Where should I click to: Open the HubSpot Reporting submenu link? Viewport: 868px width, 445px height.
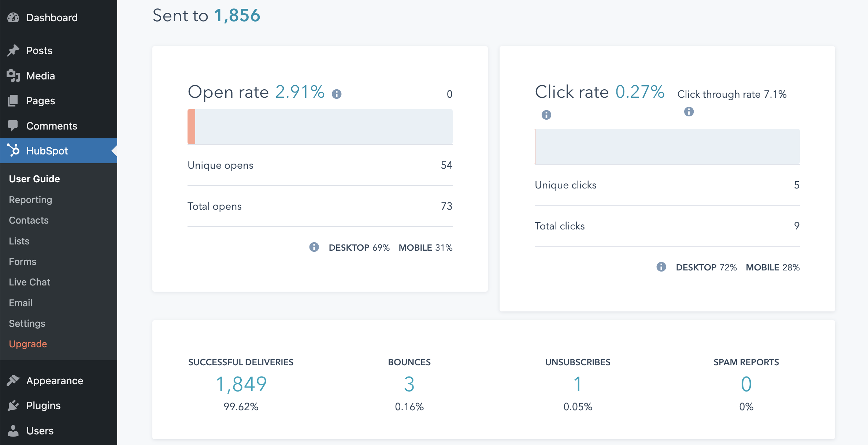tap(30, 200)
